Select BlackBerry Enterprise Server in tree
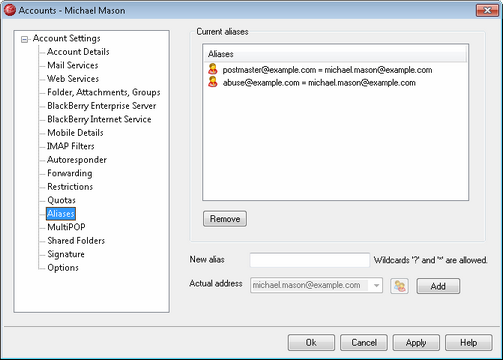Screen dimensions: 503x360 point(102,106)
